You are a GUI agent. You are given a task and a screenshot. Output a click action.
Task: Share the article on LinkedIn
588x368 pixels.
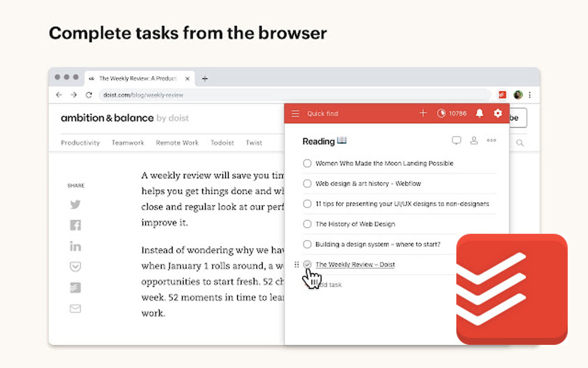tap(76, 246)
